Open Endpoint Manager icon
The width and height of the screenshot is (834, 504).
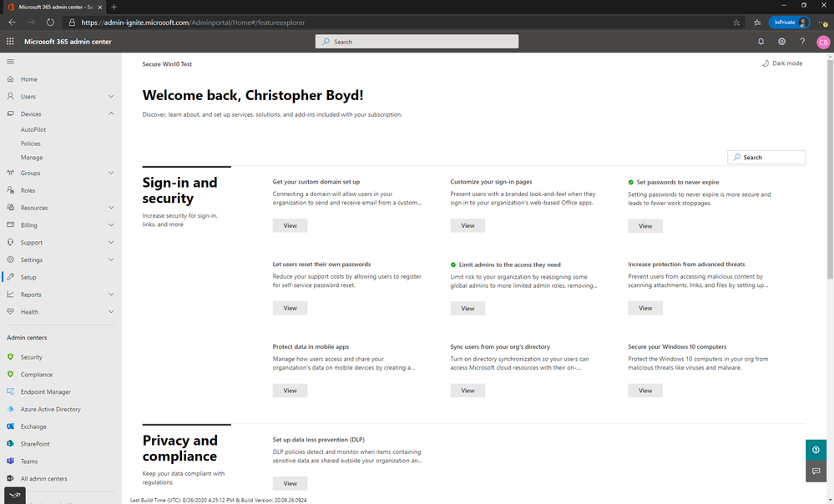coord(10,391)
